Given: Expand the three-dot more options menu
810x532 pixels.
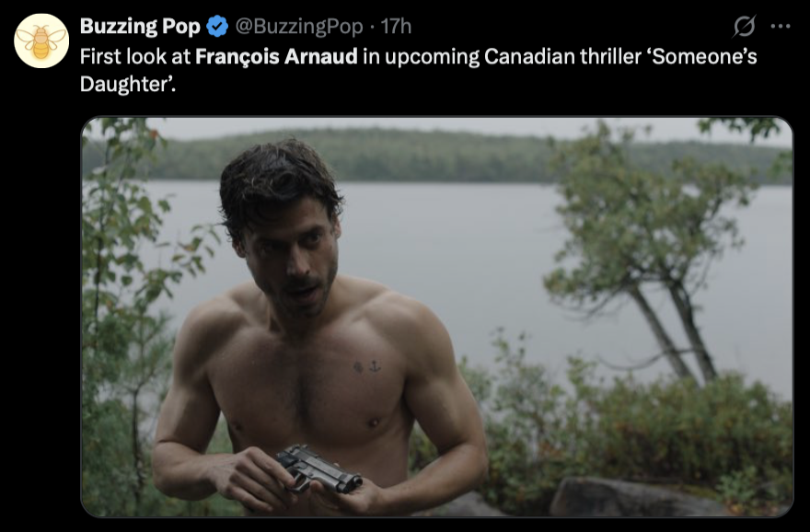Looking at the screenshot, I should coord(780,26).
